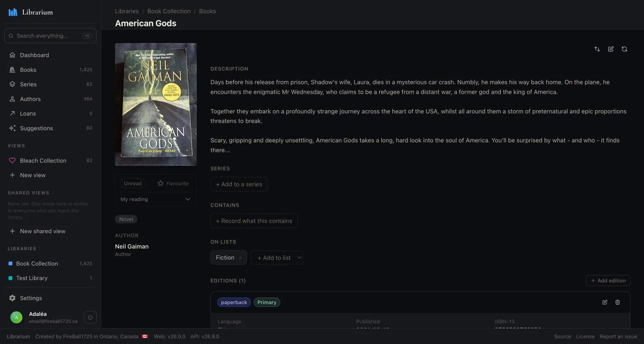
Task: Open the American Gods cover image
Action: 156,104
